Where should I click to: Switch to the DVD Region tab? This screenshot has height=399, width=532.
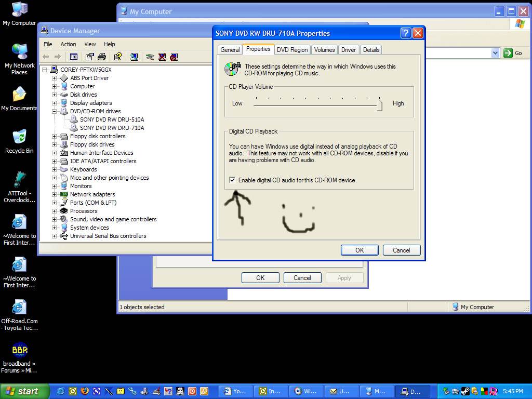(x=292, y=50)
